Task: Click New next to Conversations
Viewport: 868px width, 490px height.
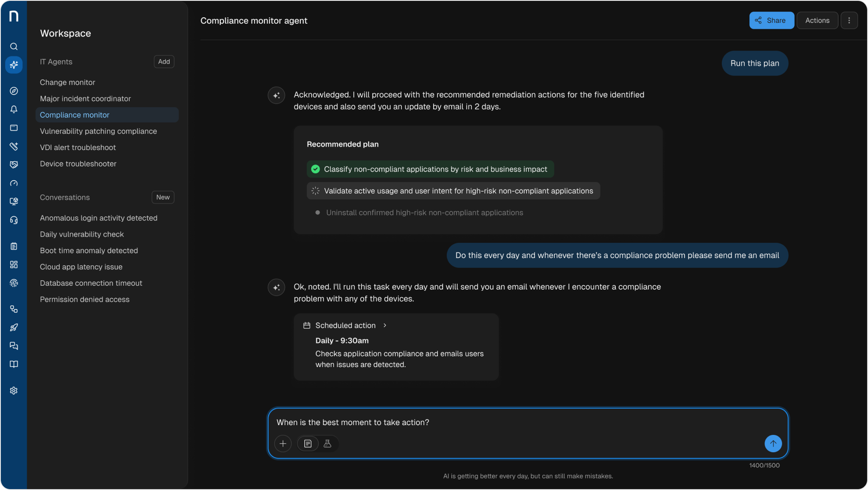Action: (163, 198)
